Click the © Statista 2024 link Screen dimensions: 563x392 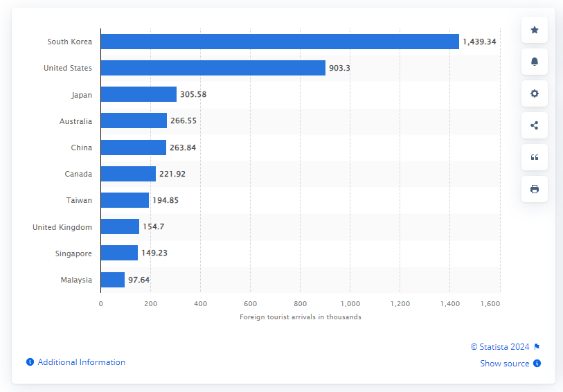tap(499, 347)
